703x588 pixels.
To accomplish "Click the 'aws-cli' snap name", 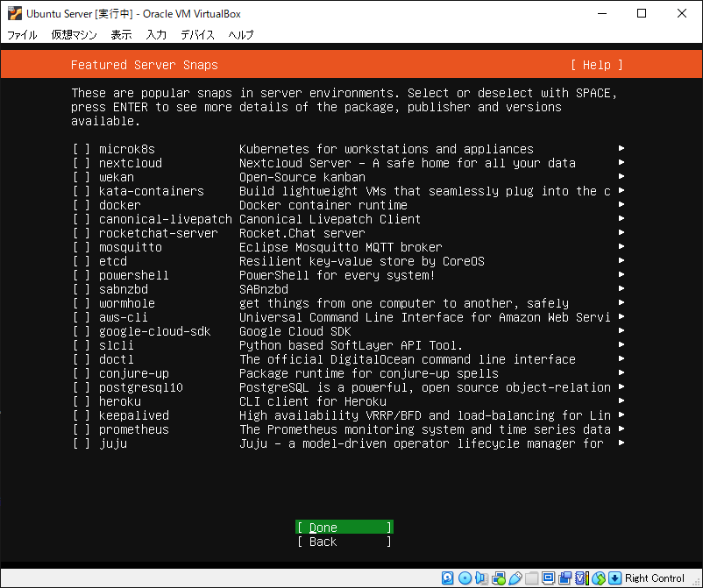I will tap(124, 317).
